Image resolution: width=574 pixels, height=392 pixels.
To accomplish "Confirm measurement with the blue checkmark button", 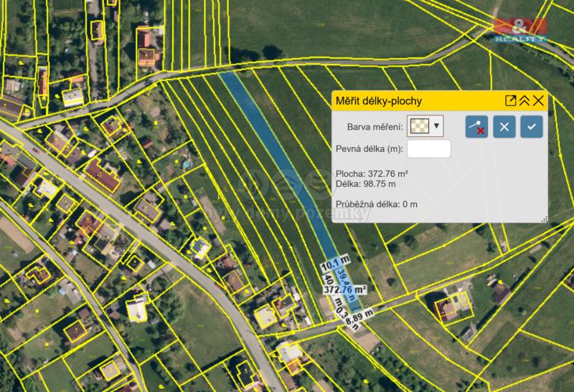I will 532,127.
